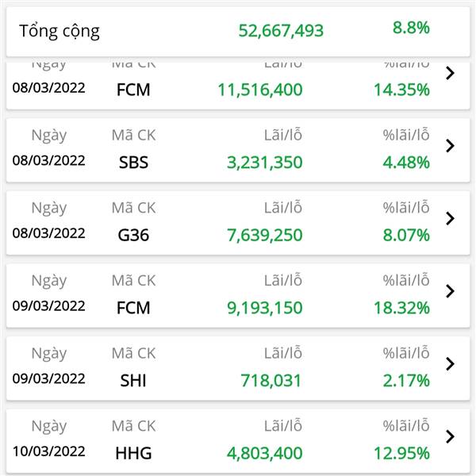Click the 4.48% profit percentage
Image resolution: width=476 pixels, height=476 pixels.
pos(406,163)
